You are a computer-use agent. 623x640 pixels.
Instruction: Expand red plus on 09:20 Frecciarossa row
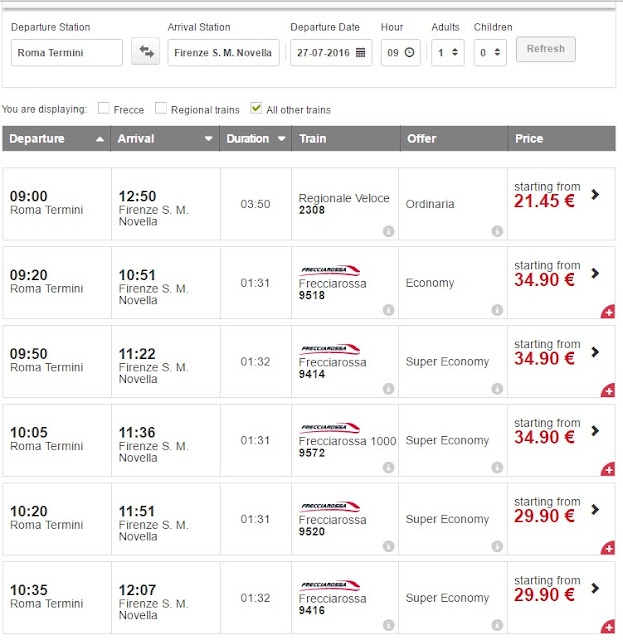click(607, 312)
